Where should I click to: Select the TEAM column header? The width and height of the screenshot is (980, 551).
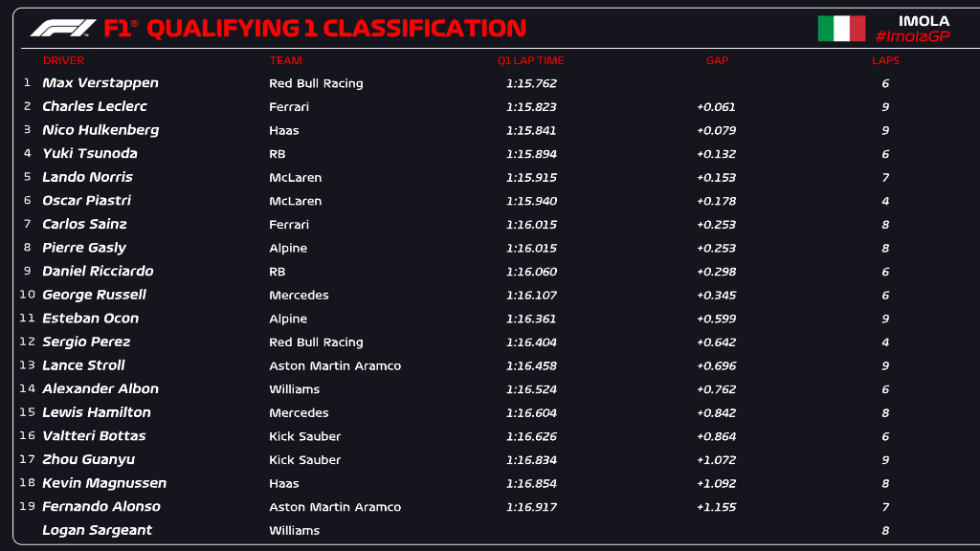(x=285, y=60)
